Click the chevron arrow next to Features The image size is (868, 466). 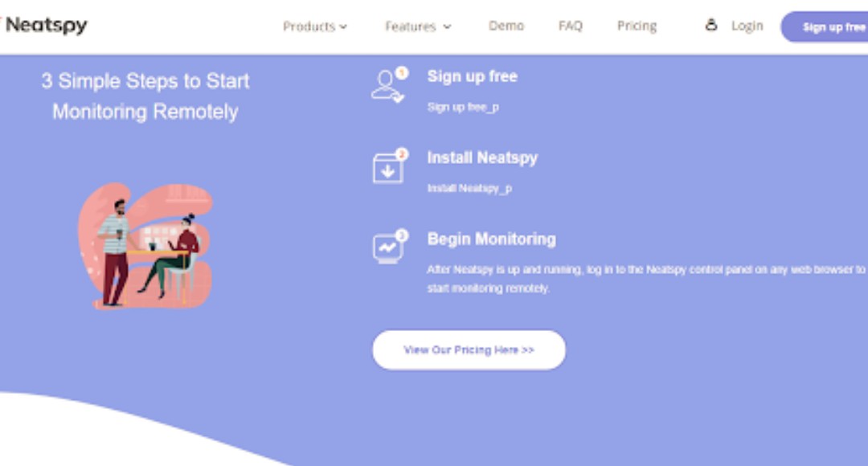[x=448, y=27]
